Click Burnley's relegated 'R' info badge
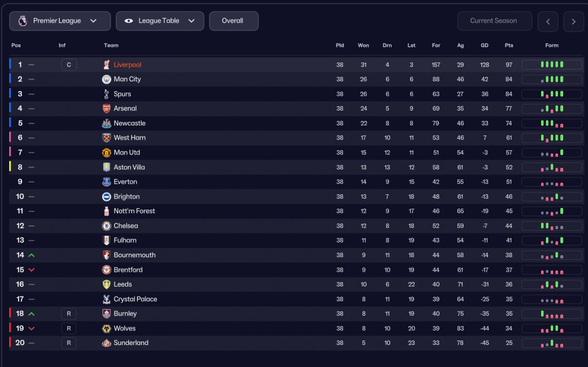The height and width of the screenshot is (367, 588). (69, 314)
